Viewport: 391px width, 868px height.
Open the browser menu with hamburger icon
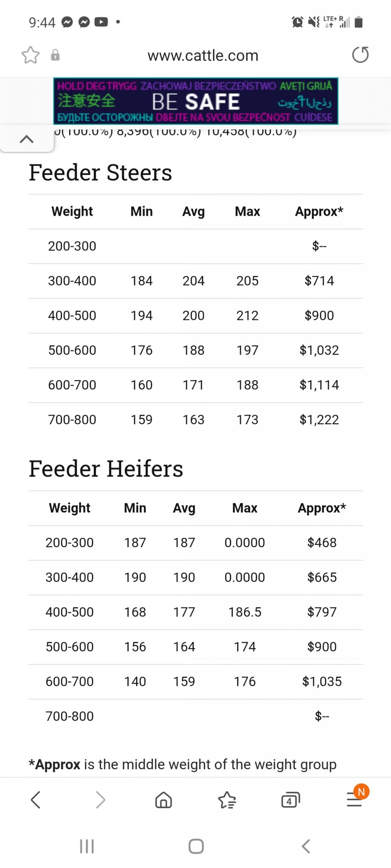(355, 800)
